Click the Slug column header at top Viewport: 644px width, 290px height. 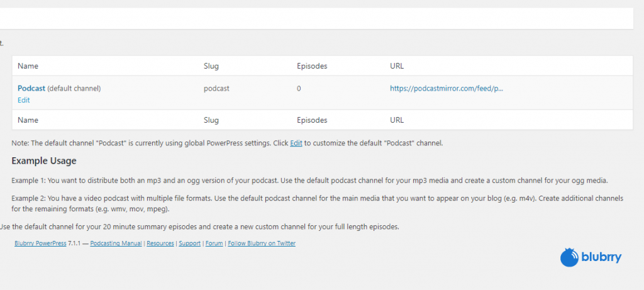(x=211, y=65)
